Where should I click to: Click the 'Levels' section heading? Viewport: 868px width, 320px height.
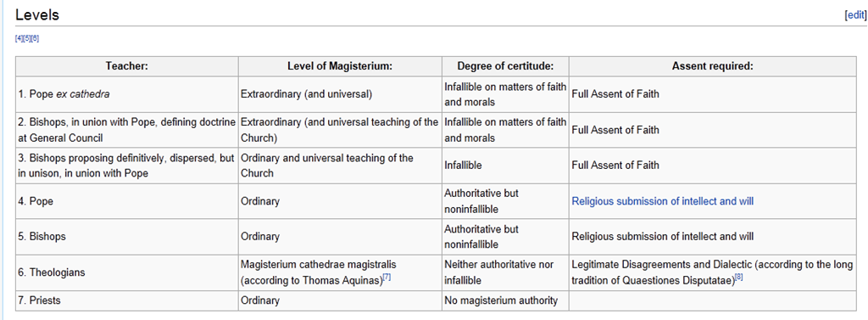[37, 15]
